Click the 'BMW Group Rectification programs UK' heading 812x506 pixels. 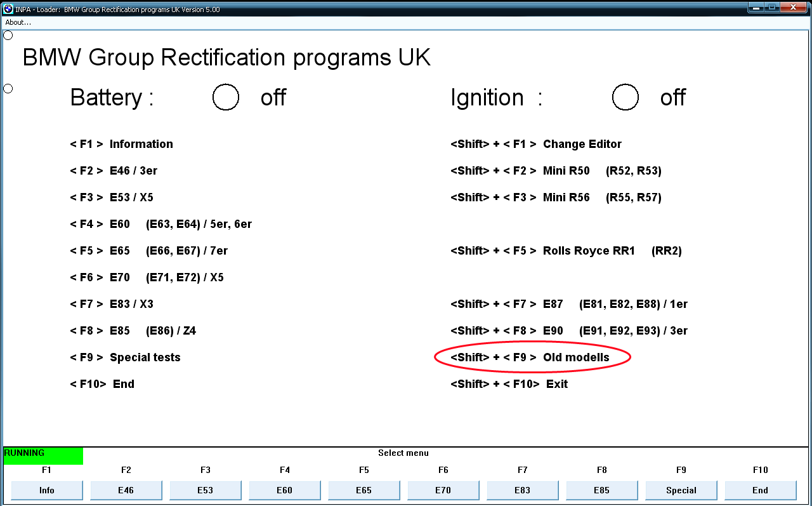[x=226, y=58]
